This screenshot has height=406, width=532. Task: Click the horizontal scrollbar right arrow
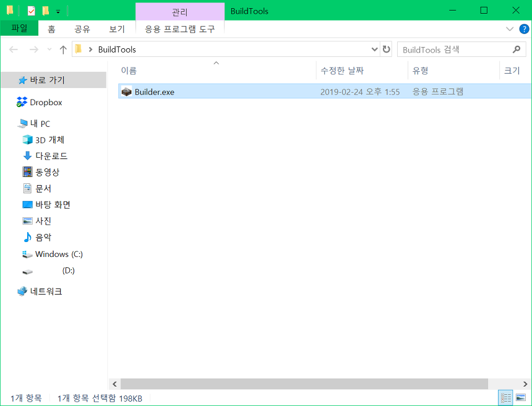[526, 384]
